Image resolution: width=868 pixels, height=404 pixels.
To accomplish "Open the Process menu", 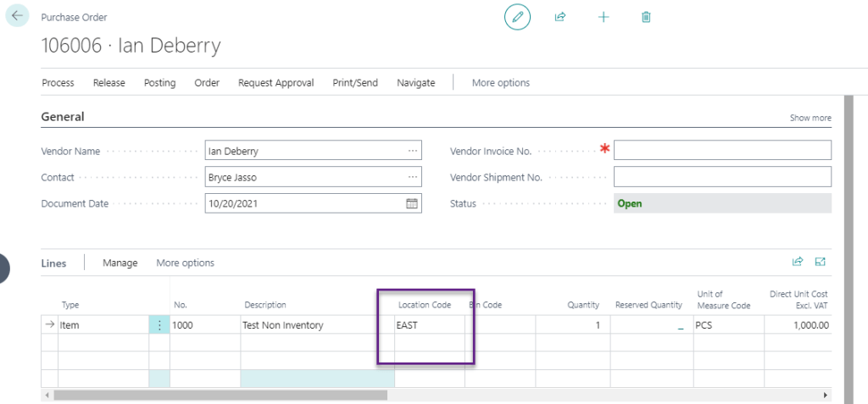I will coord(58,83).
